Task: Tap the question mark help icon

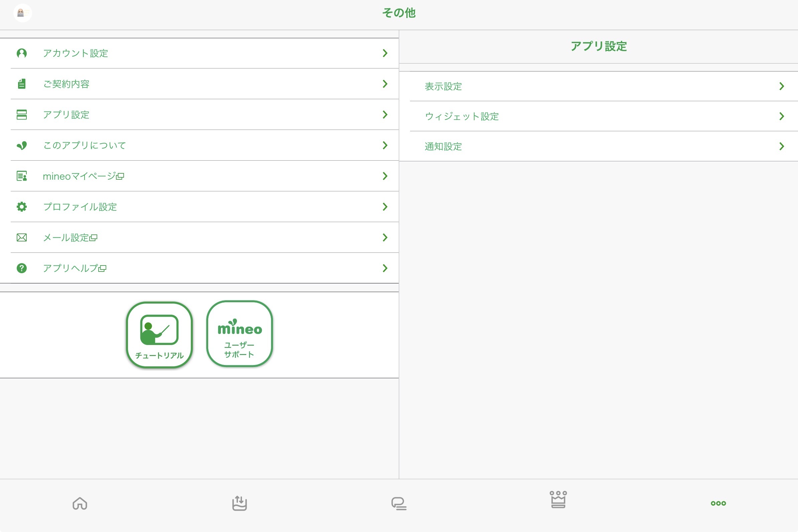Action: tap(22, 268)
